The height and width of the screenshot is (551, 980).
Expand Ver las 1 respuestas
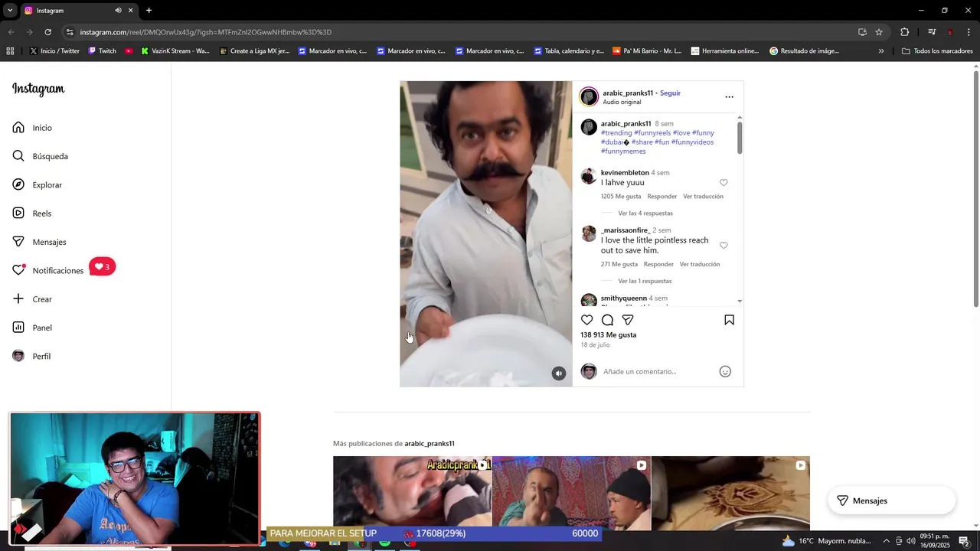pos(645,281)
